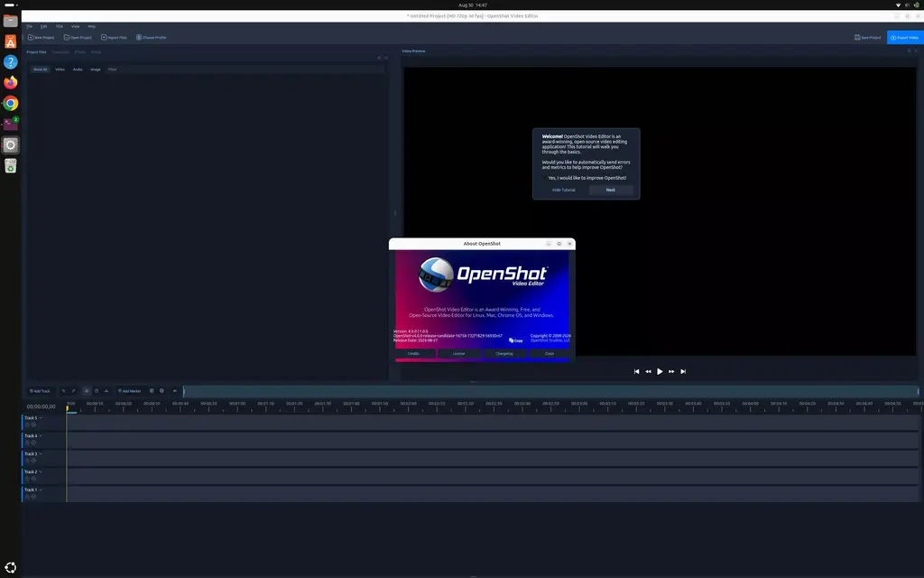
Task: Open Firefox from the dock
Action: pyautogui.click(x=11, y=82)
